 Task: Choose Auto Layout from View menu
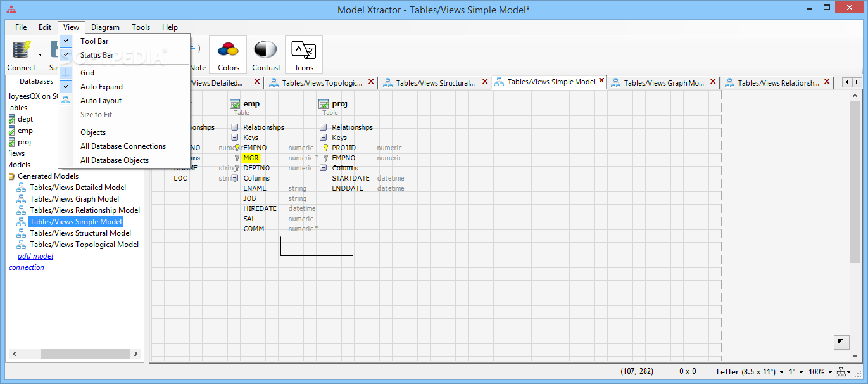click(124, 101)
